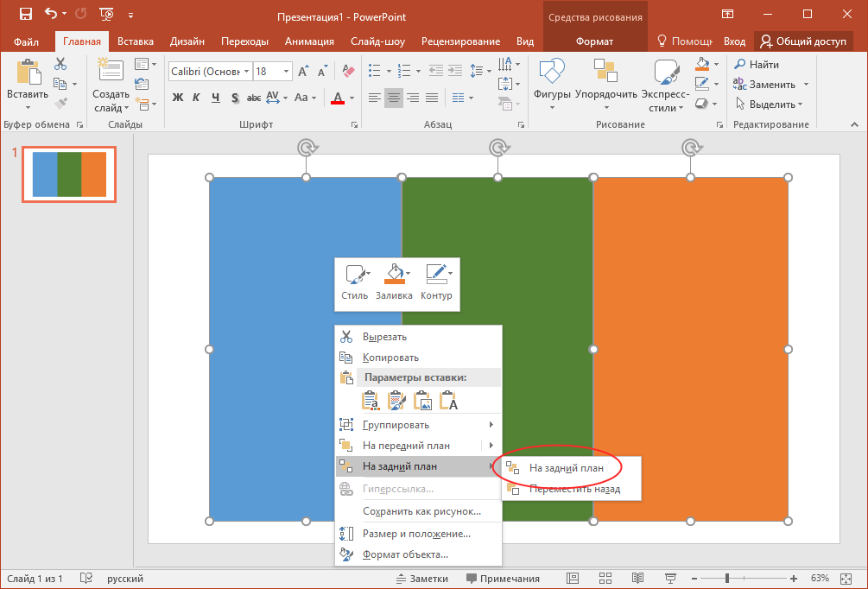Switch to the Переходы tab

tap(244, 41)
